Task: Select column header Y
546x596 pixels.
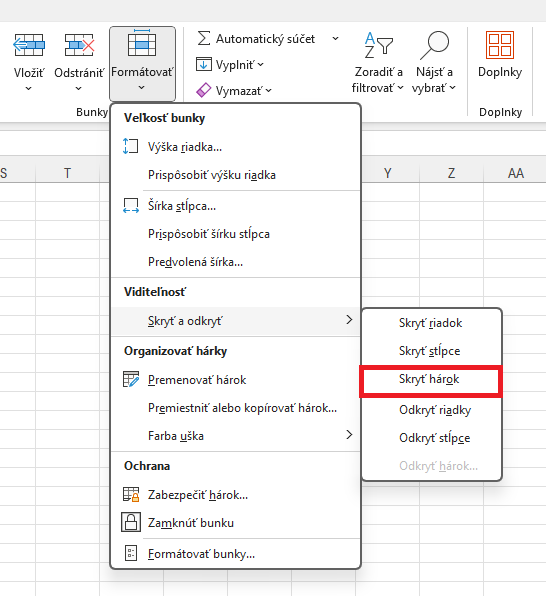Action: coord(387,173)
